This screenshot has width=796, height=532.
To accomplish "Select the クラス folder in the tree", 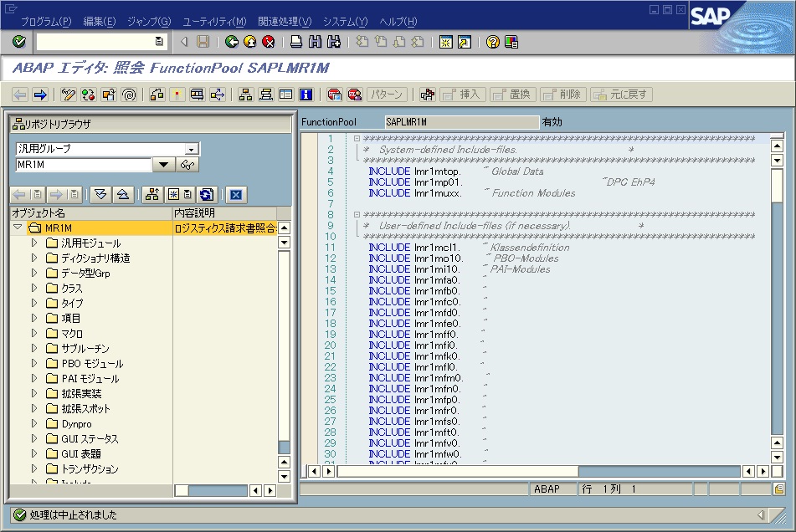I will pyautogui.click(x=72, y=289).
